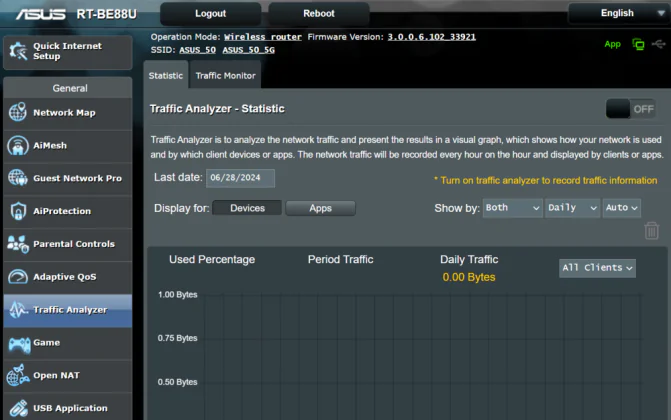Open the Auto unit dropdown
This screenshot has height=420, width=671.
(621, 208)
